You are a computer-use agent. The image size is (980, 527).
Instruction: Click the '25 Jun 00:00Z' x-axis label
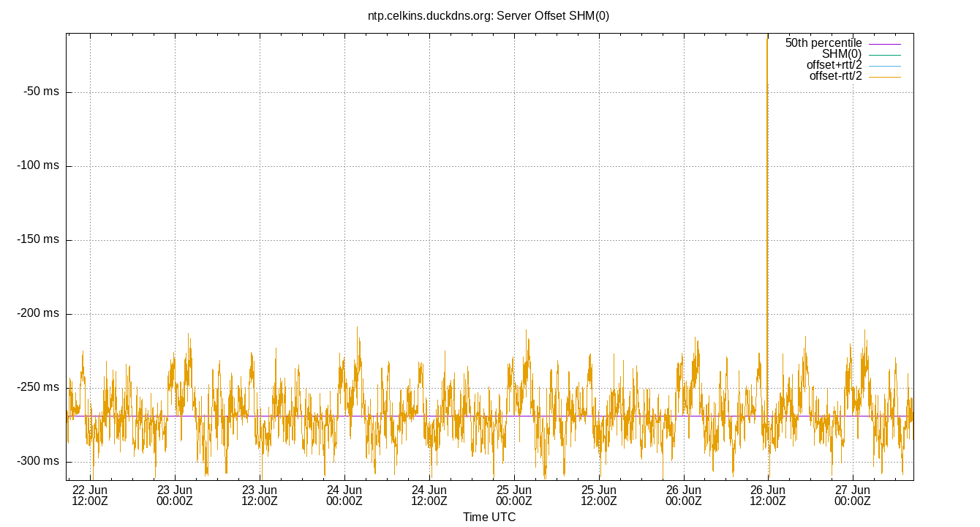[514, 496]
